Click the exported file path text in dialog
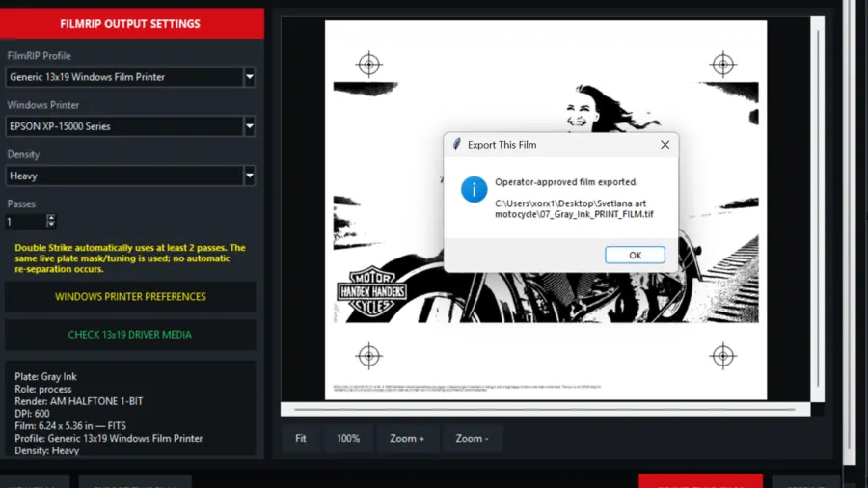Image resolution: width=868 pixels, height=488 pixels. click(x=574, y=208)
